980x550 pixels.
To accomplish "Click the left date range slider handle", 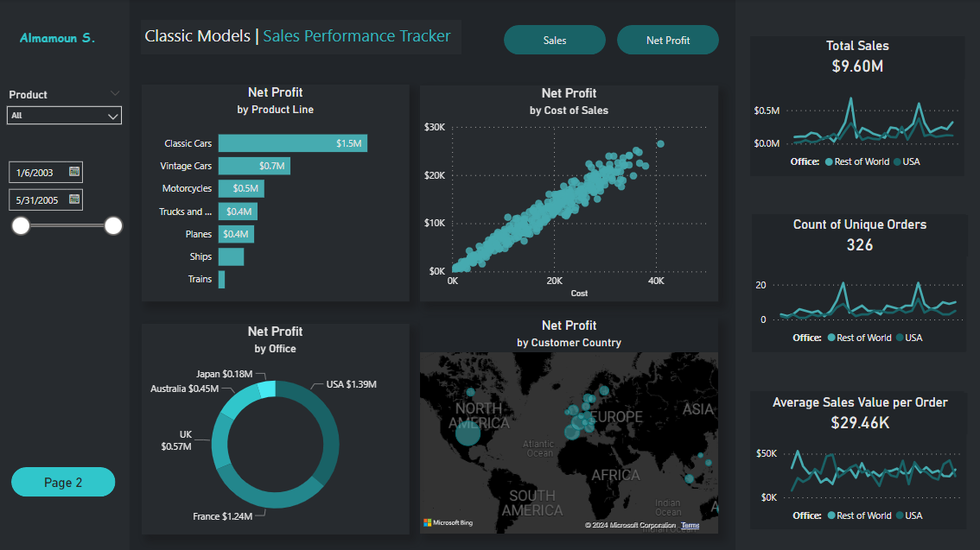I will 21,226.
